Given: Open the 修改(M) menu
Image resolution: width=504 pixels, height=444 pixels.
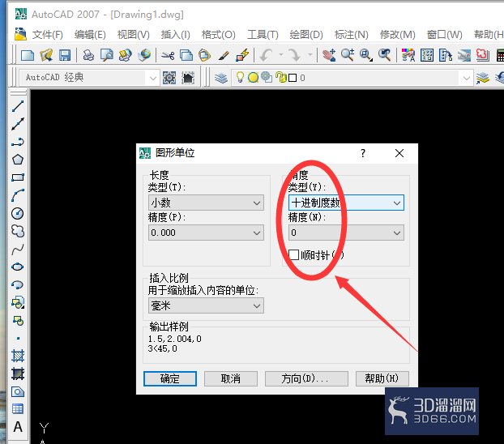Looking at the screenshot, I should [x=398, y=34].
